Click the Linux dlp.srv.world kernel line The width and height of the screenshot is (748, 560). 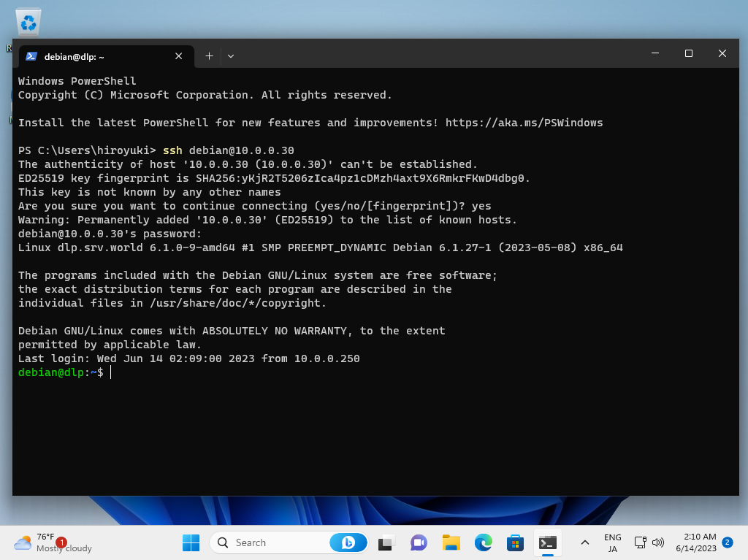click(x=320, y=248)
